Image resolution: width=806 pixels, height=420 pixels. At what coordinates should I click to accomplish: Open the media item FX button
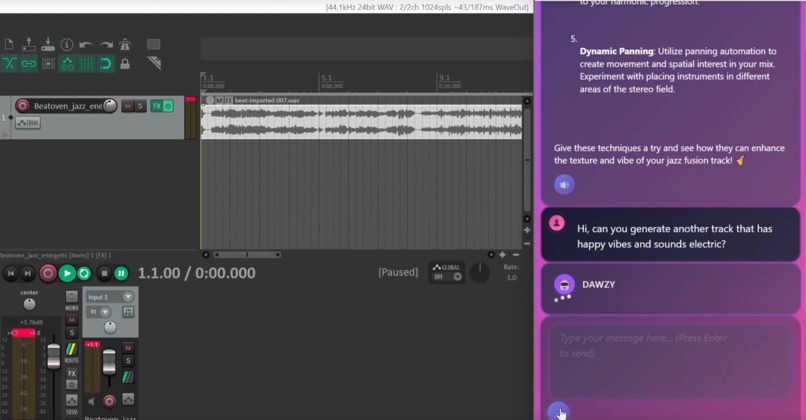tap(228, 100)
